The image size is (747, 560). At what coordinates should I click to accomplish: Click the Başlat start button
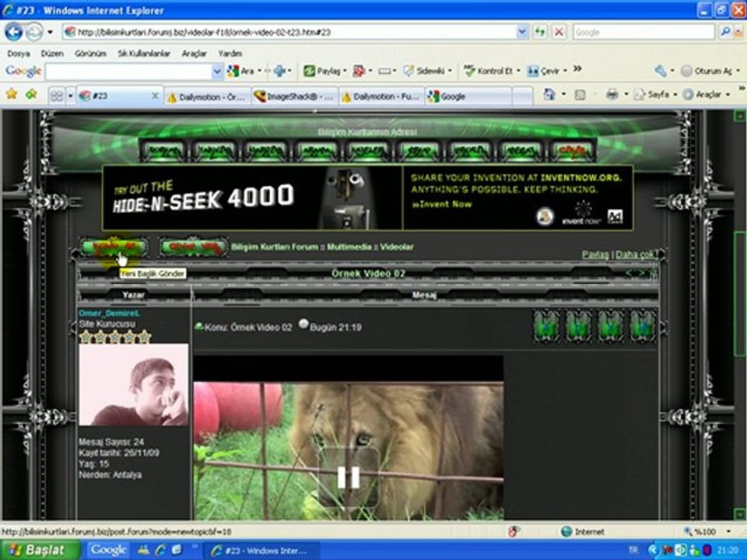(x=40, y=550)
